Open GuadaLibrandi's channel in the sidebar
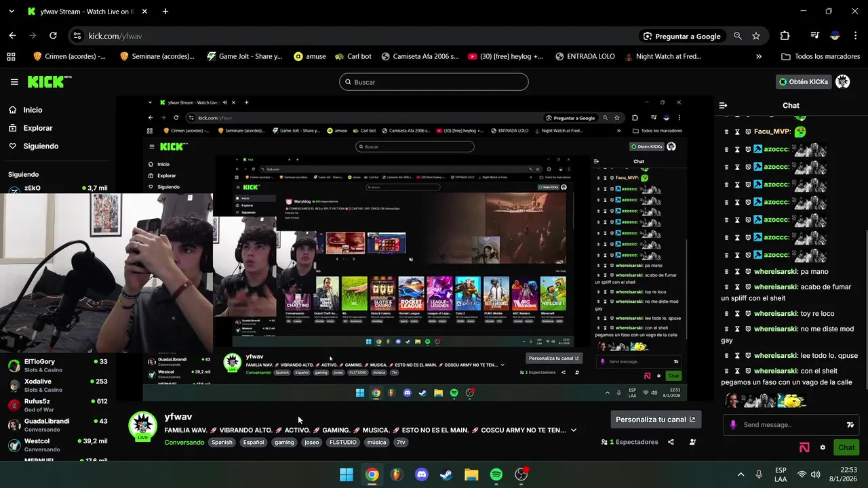This screenshot has height=488, width=868. click(58, 425)
